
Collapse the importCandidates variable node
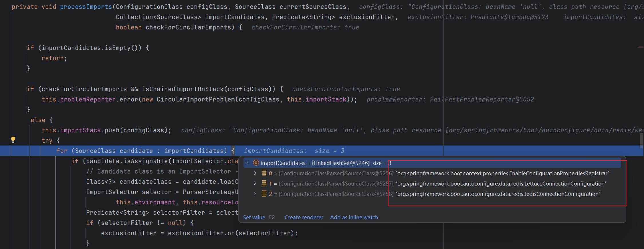coord(247,163)
